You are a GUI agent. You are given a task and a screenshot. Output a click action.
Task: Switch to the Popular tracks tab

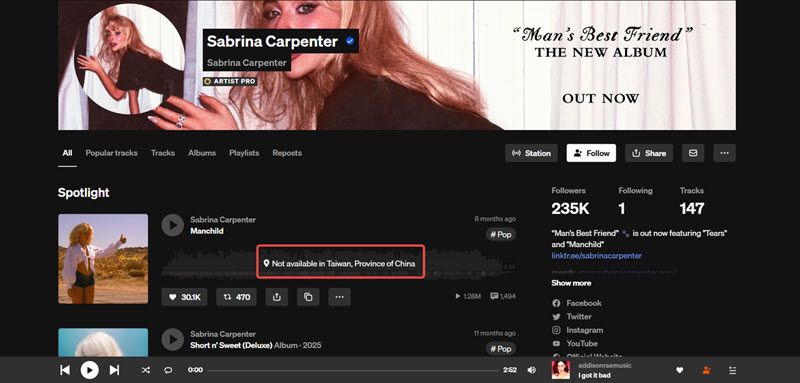click(x=111, y=153)
